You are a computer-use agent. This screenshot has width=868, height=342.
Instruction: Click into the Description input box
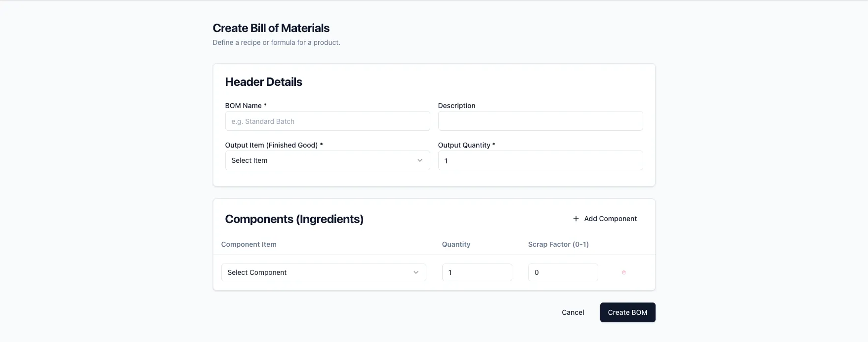[540, 121]
